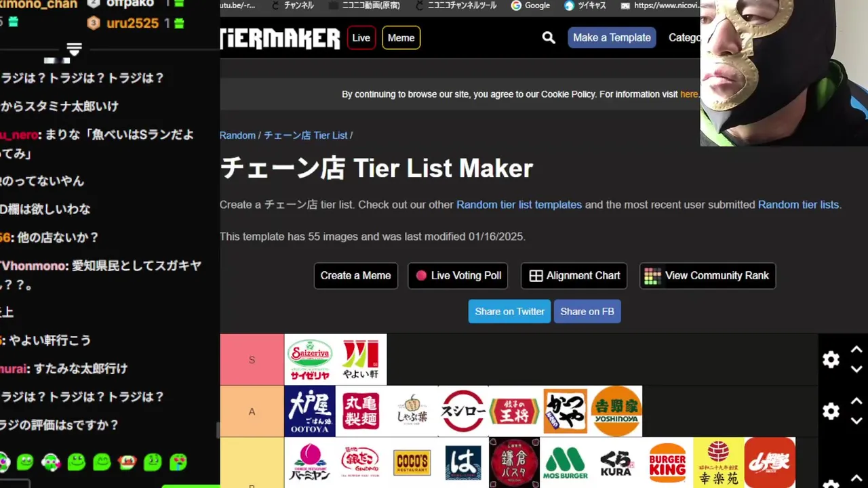Select the Saizeriya logo in S tier
Image resolution: width=868 pixels, height=488 pixels.
pyautogui.click(x=310, y=360)
